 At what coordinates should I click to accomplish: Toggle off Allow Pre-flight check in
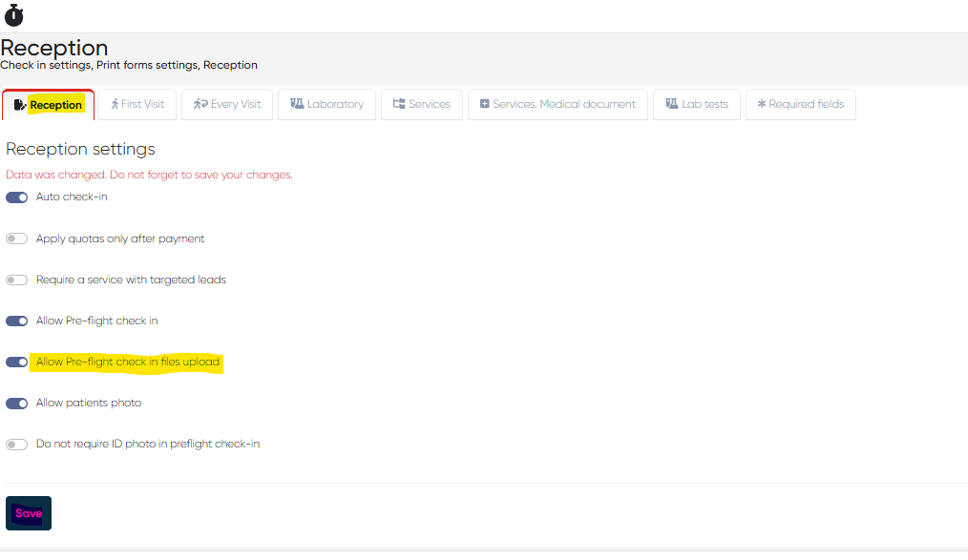pyautogui.click(x=17, y=321)
